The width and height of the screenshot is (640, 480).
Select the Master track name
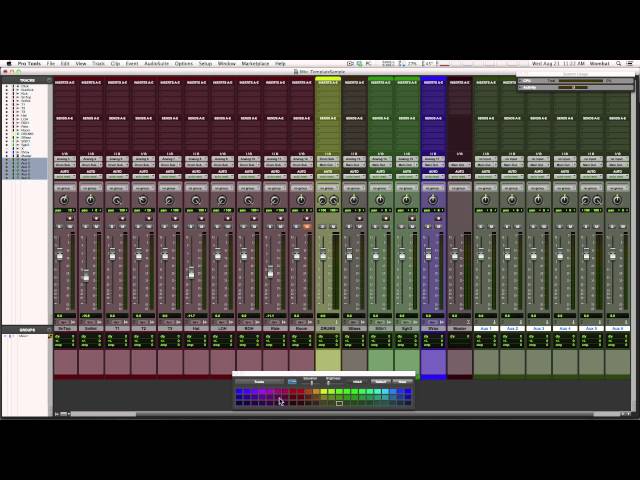(460, 328)
